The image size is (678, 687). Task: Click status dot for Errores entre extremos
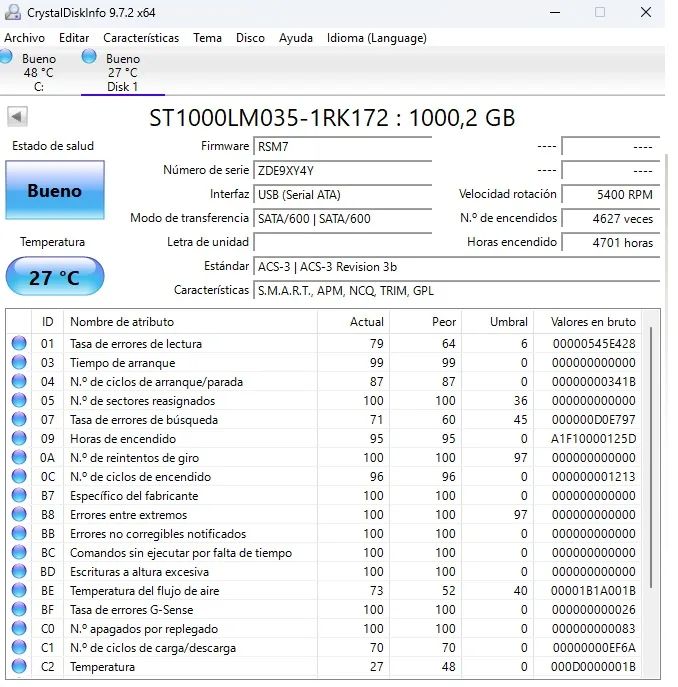click(x=19, y=514)
